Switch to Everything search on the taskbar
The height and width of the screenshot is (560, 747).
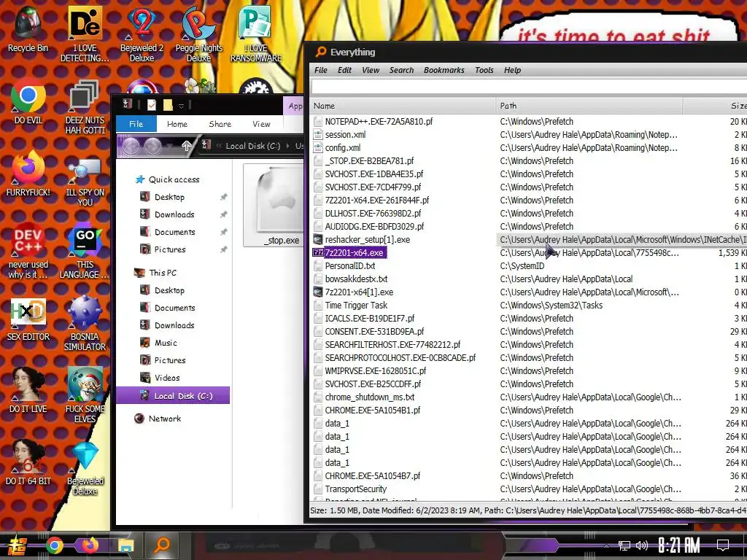pos(162,545)
